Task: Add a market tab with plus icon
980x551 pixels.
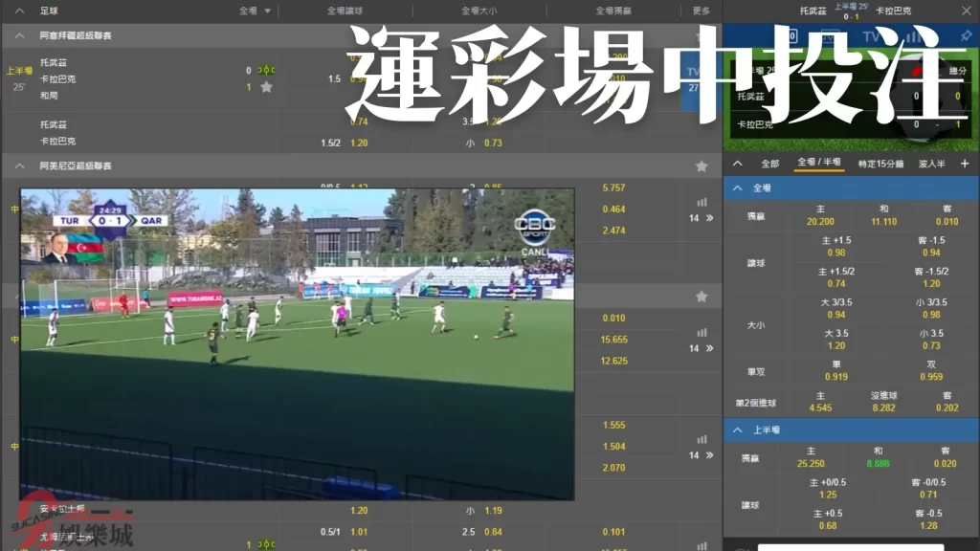Action: point(964,164)
